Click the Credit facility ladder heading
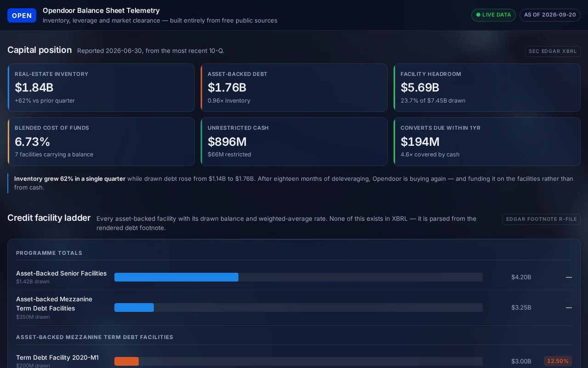Screen dimensions: 588x368 point(49,218)
